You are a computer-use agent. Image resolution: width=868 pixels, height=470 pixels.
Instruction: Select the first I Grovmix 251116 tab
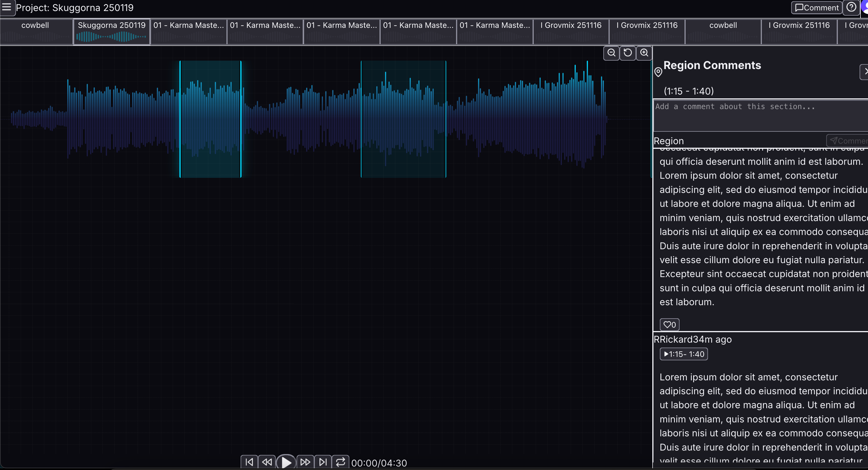571,32
